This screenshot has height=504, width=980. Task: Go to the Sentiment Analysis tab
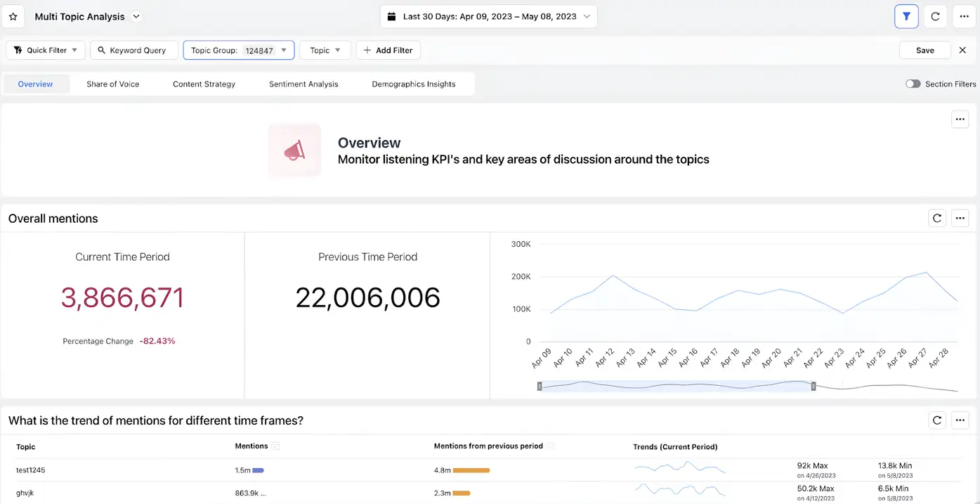click(303, 84)
